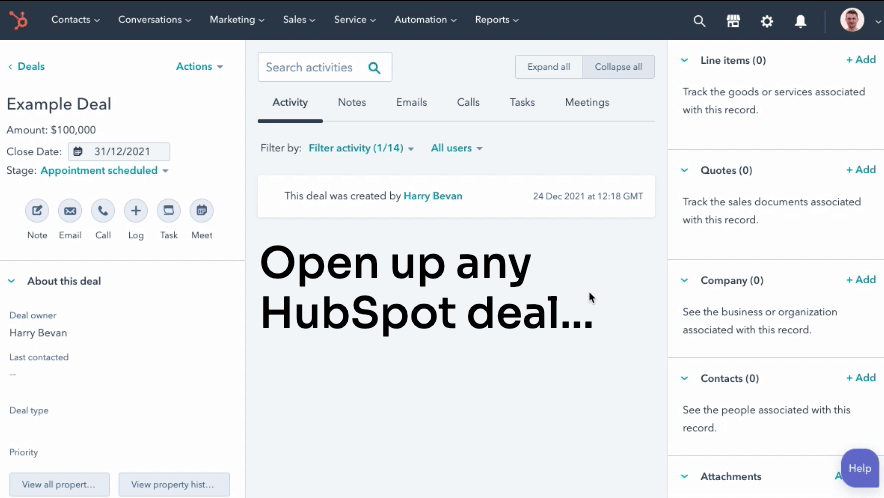This screenshot has width=884, height=498.
Task: Open the Automation menu
Action: click(425, 20)
